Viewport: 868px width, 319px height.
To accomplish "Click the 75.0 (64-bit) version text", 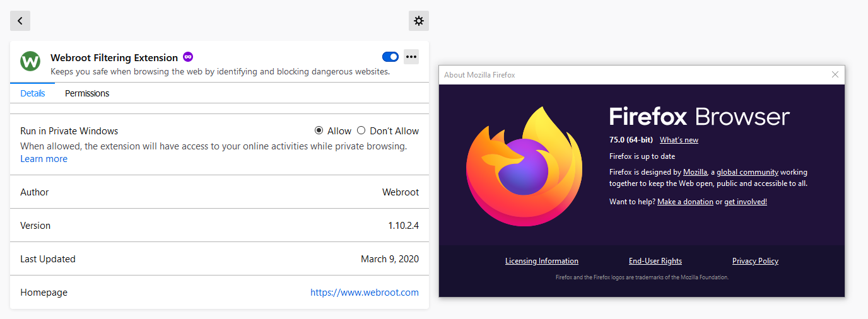I will point(631,140).
